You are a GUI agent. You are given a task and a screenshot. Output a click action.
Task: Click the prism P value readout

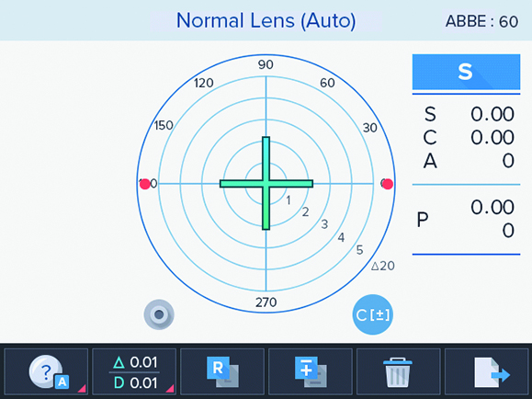(x=466, y=219)
